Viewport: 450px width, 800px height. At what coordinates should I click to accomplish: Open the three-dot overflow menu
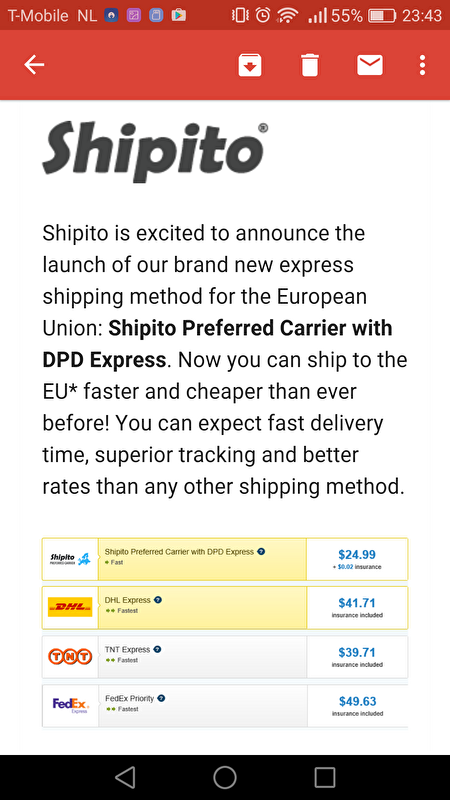[x=422, y=65]
